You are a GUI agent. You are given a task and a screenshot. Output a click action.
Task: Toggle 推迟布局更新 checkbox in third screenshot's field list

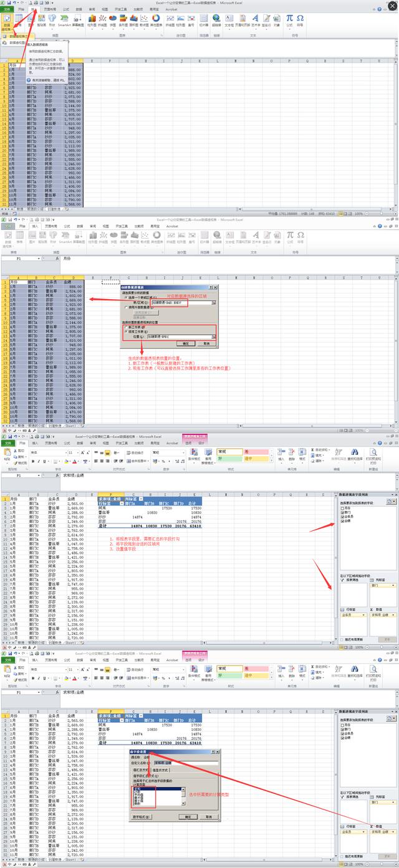[342, 639]
